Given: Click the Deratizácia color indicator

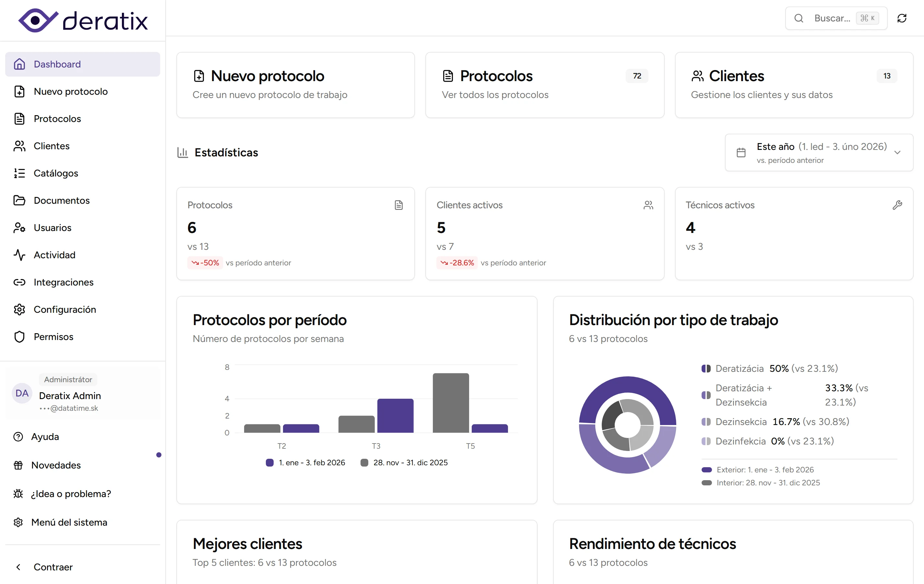Looking at the screenshot, I should point(706,368).
